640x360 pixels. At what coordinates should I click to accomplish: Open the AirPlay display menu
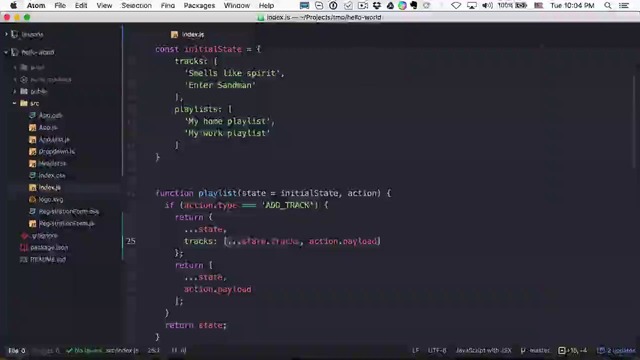[472, 5]
